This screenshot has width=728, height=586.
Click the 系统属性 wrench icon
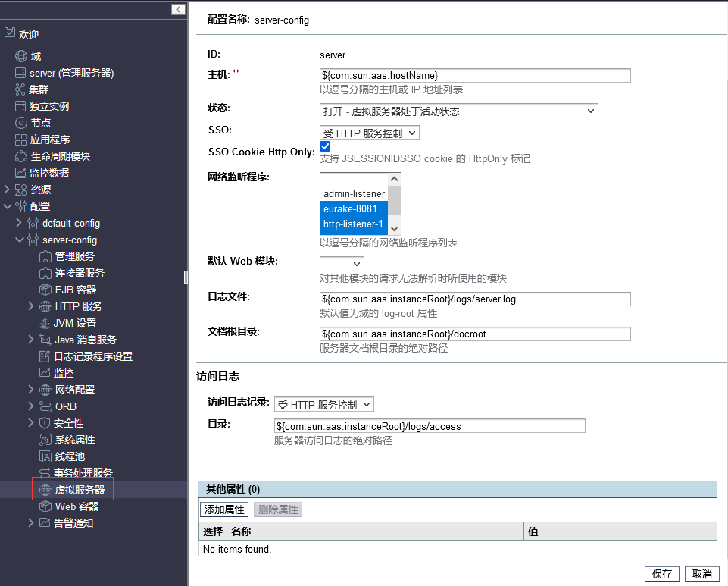click(45, 440)
